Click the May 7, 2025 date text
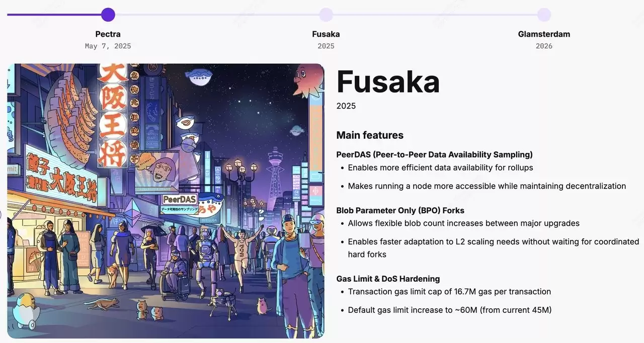This screenshot has height=343, width=644. point(108,45)
